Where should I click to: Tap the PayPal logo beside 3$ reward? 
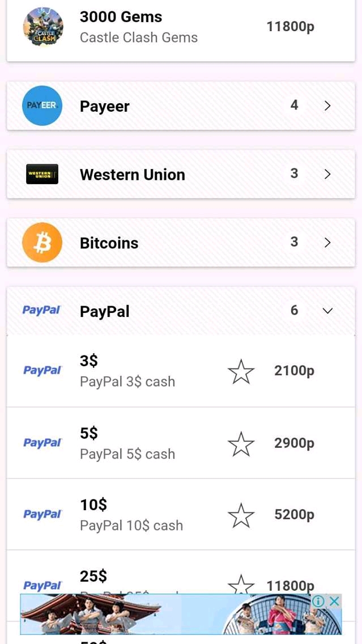[42, 371]
